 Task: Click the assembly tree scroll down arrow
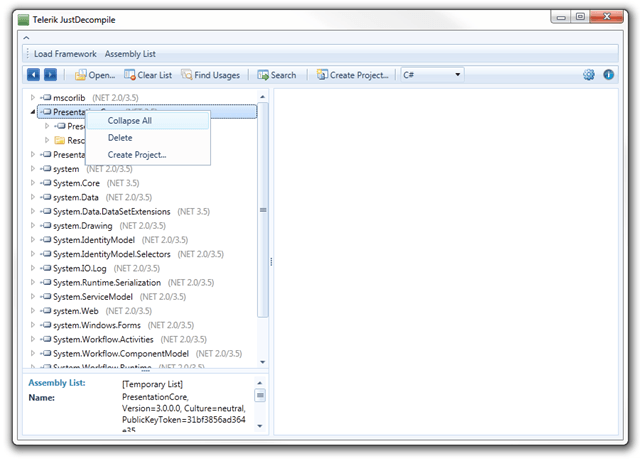(262, 362)
